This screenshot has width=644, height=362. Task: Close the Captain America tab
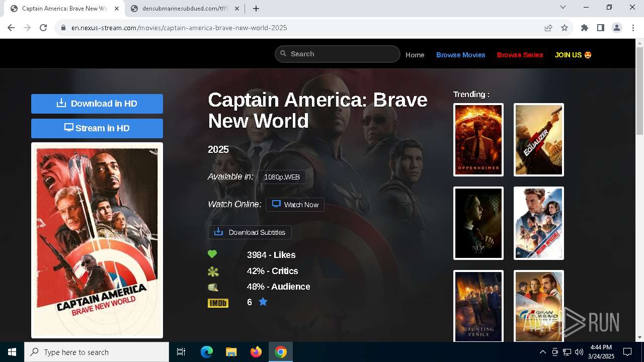tap(117, 9)
